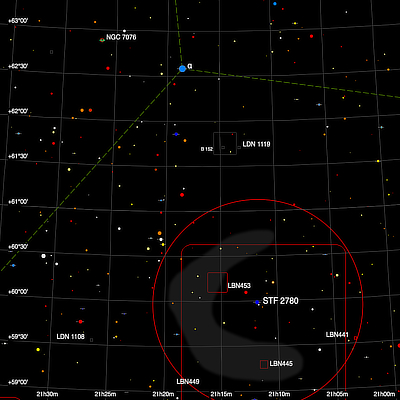Image resolution: width=400 pixels, height=400 pixels.
Task: Select the NGC 7076 nebula symbol
Action: click(x=102, y=40)
